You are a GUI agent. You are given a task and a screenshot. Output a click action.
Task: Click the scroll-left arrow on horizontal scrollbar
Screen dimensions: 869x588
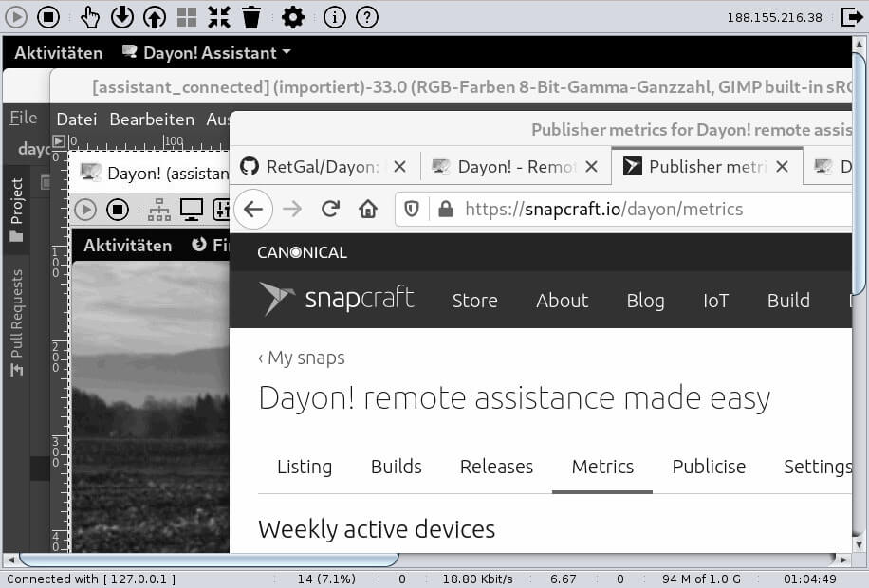[10, 560]
